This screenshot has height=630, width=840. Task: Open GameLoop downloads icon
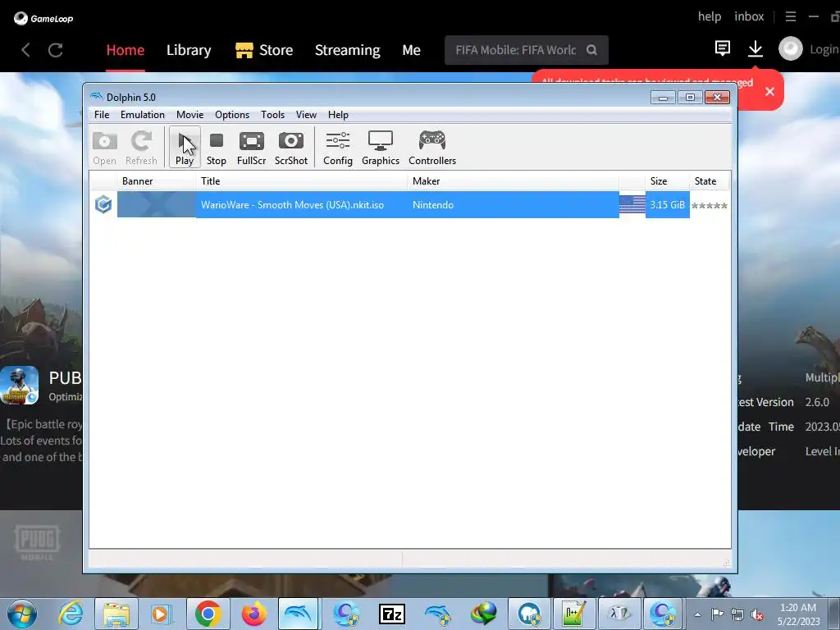756,48
